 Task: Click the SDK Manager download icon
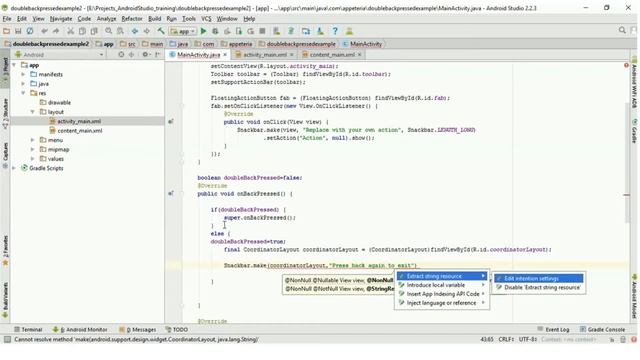320,31
